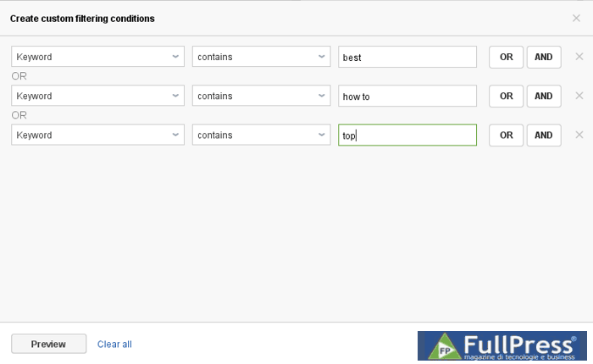This screenshot has height=364, width=593.
Task: Remove the 'best' filter condition row
Action: [x=579, y=57]
